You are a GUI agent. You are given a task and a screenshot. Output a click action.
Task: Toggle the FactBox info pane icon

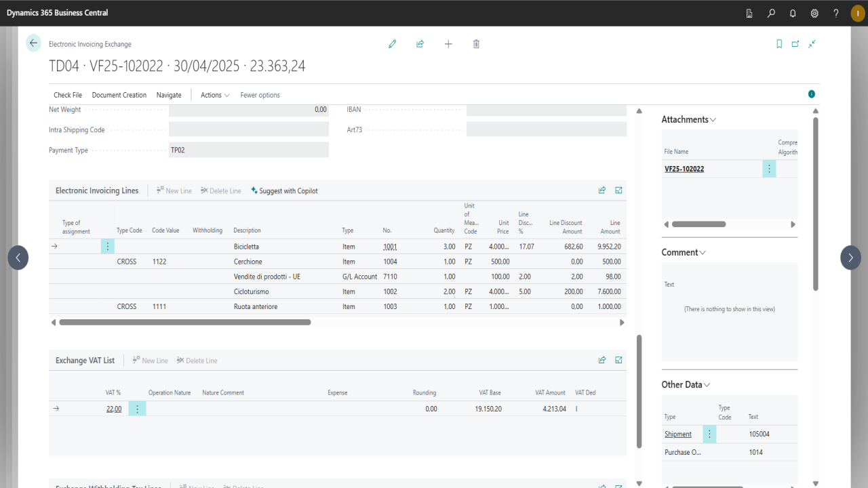pyautogui.click(x=812, y=94)
